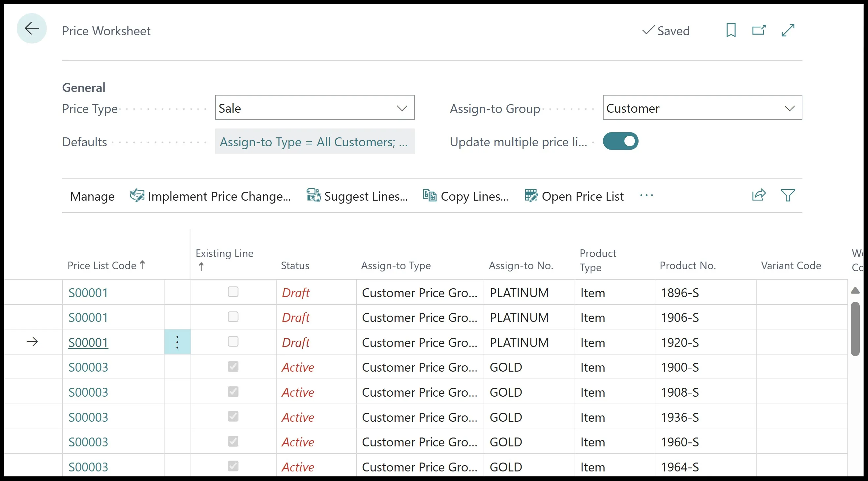
Task: Click the Assign-to No. column header
Action: tap(521, 266)
